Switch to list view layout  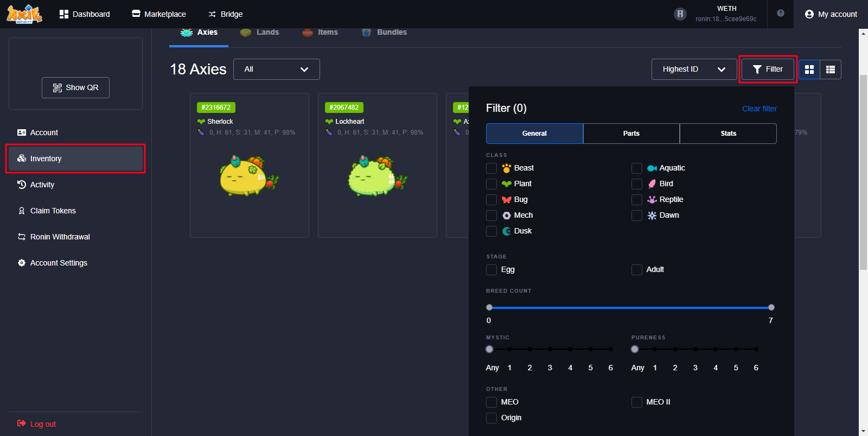point(831,69)
